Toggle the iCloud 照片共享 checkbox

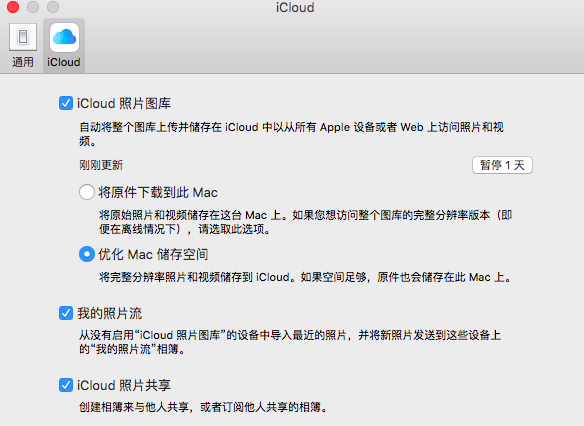[x=66, y=385]
